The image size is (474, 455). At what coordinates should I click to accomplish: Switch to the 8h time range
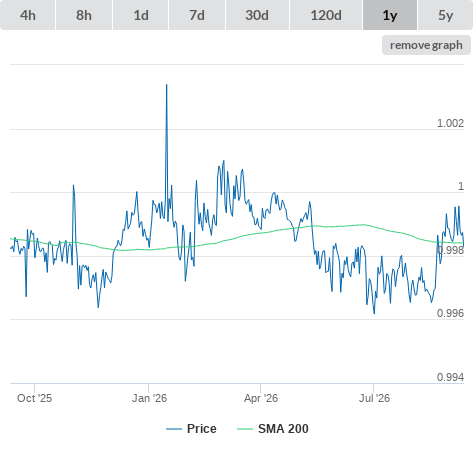tap(84, 15)
